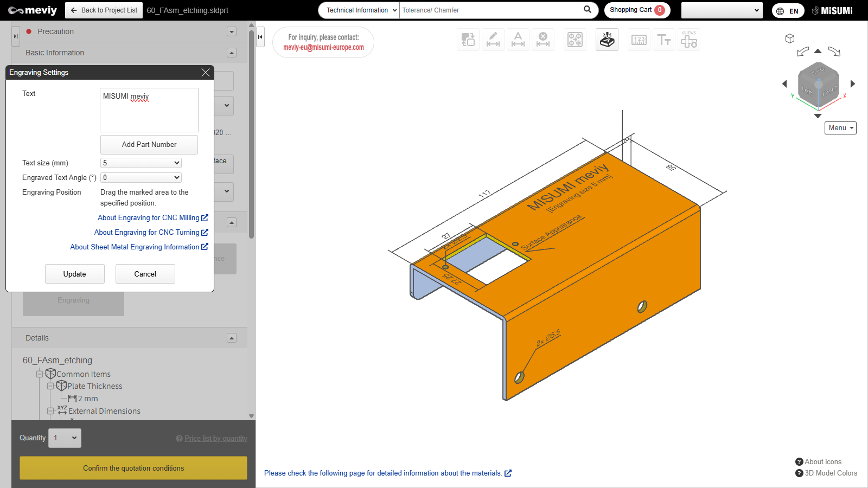
Task: Rotate view clockwise with curved right arrow
Action: (834, 52)
